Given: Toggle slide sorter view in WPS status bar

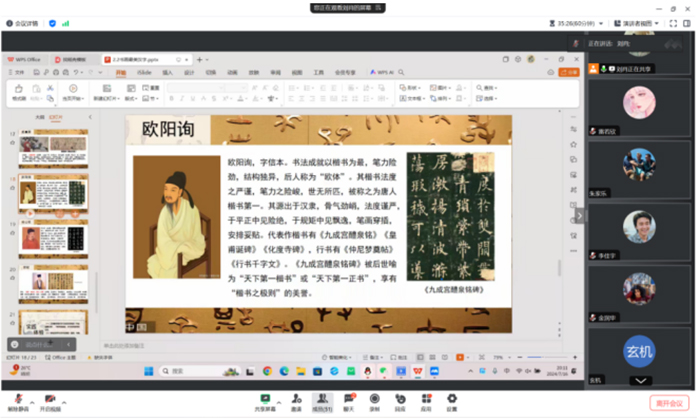Looking at the screenshot, I should tap(432, 358).
